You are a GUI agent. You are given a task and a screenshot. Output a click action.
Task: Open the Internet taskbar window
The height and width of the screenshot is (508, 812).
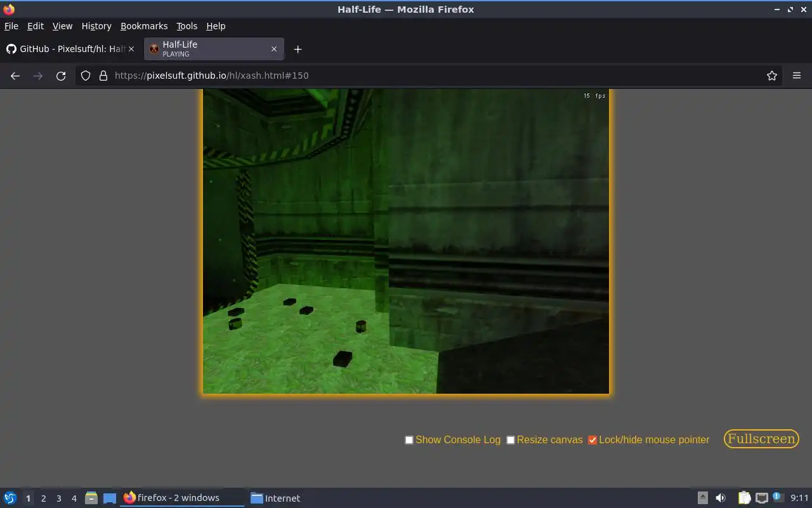tap(275, 498)
